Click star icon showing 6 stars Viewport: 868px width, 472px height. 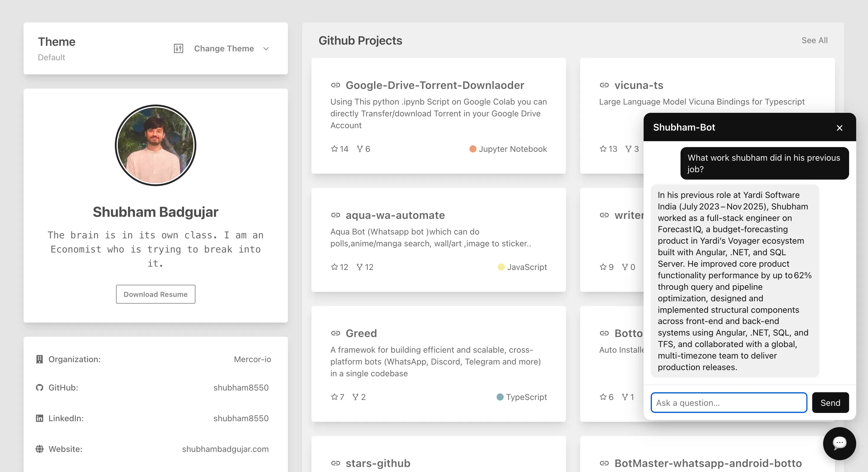(x=603, y=397)
